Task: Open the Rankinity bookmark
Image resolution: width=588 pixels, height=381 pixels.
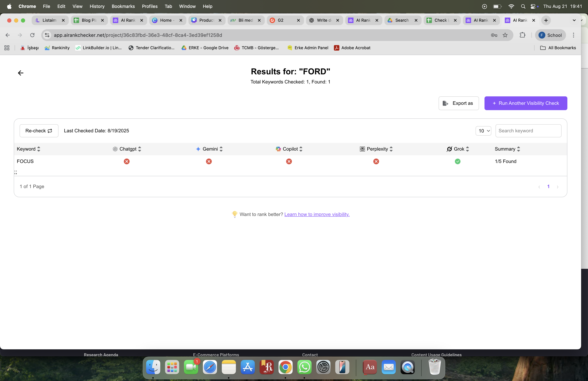Action: click(57, 48)
